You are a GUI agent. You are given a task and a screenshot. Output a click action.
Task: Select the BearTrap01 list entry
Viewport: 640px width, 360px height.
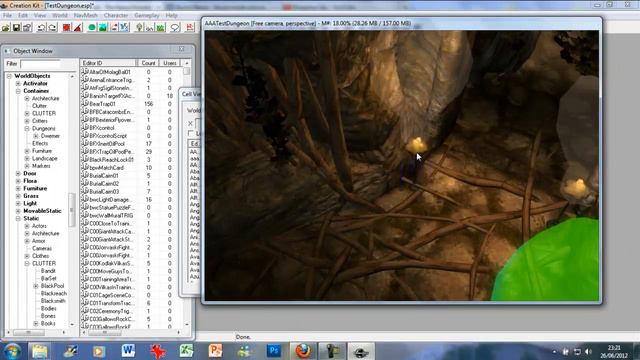[x=102, y=104]
